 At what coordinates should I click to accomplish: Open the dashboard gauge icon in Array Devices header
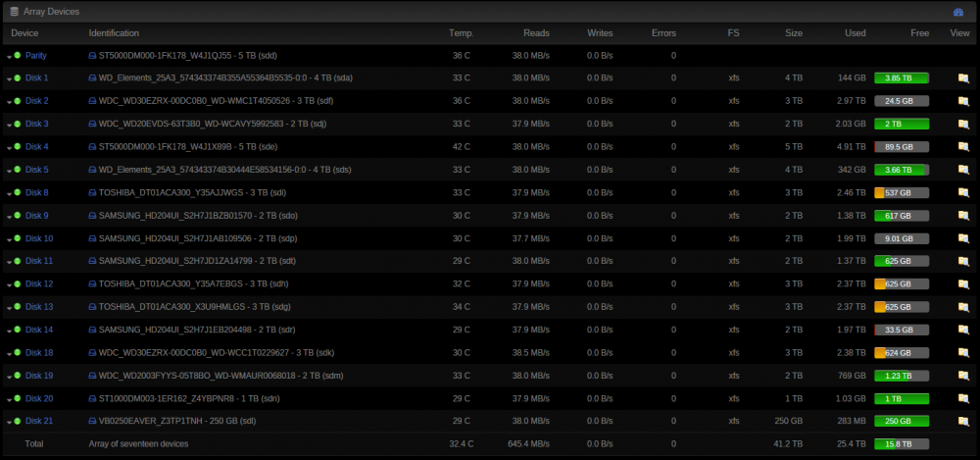point(958,12)
